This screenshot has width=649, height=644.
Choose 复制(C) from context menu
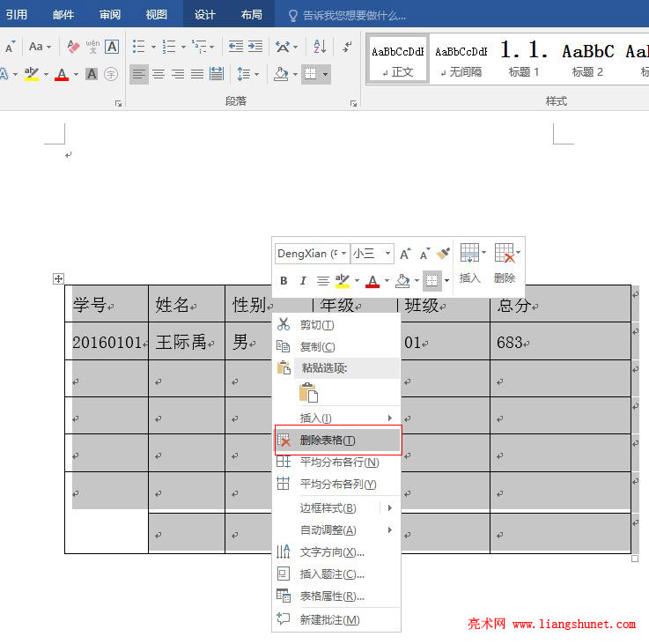[336, 346]
